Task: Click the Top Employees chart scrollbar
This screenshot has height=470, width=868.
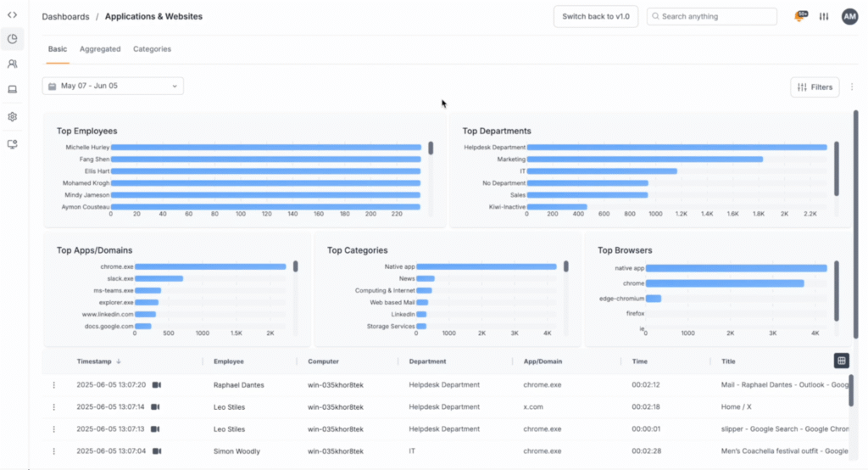Action: 431,148
